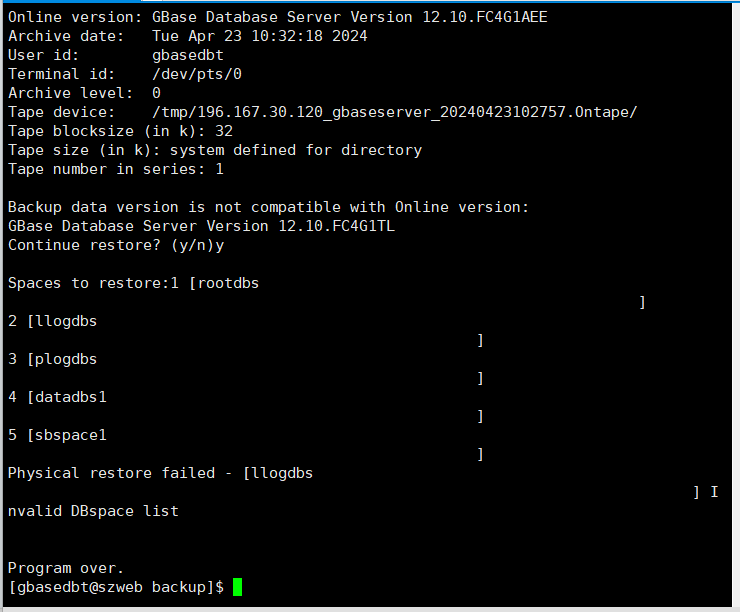Image resolution: width=740 pixels, height=612 pixels.
Task: Click the Tape device path text
Action: coord(394,112)
